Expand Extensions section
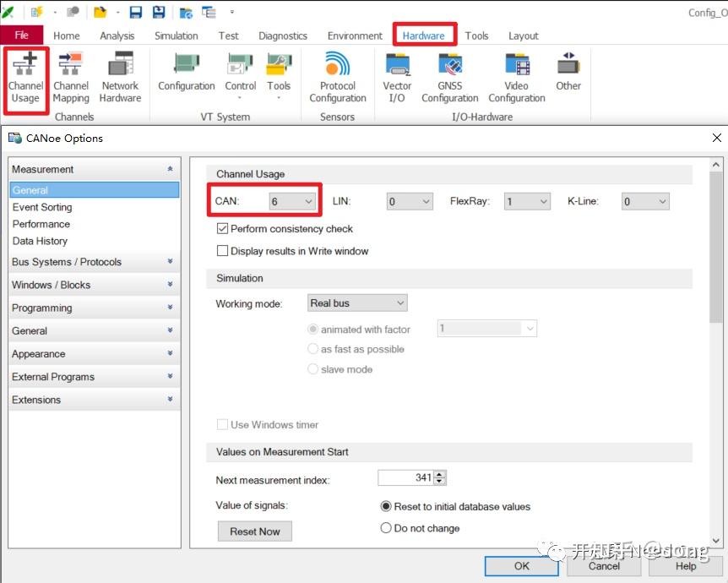Viewport: 728px width, 583px height. pyautogui.click(x=170, y=400)
